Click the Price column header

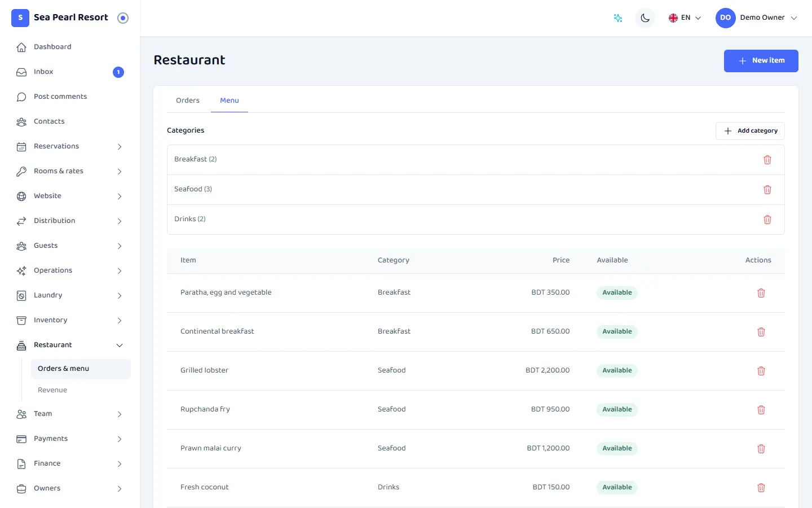pos(561,260)
